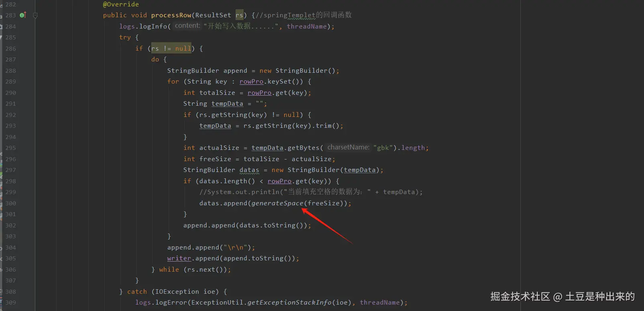
Task: Click the //springTemplet callback comment
Action: (x=304, y=15)
